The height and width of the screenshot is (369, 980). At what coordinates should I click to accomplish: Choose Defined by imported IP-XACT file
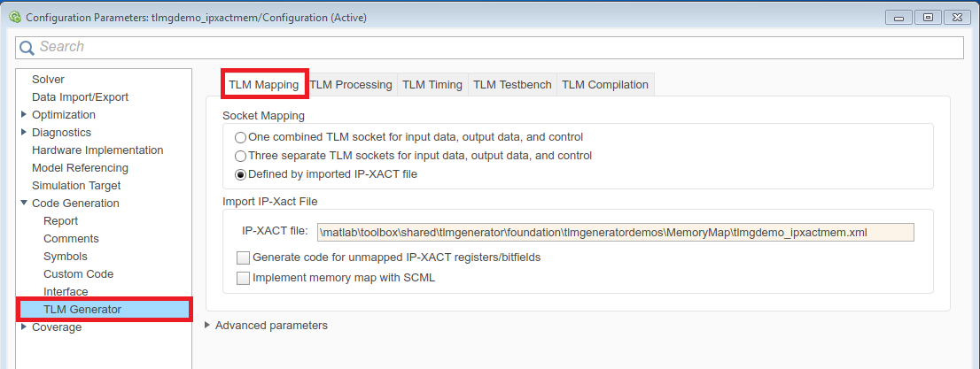(x=241, y=174)
